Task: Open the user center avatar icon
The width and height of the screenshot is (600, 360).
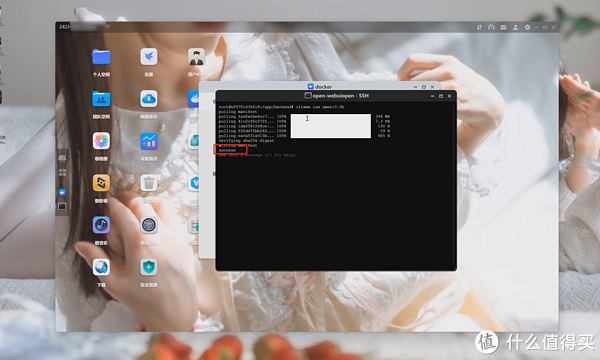Action: (196, 57)
